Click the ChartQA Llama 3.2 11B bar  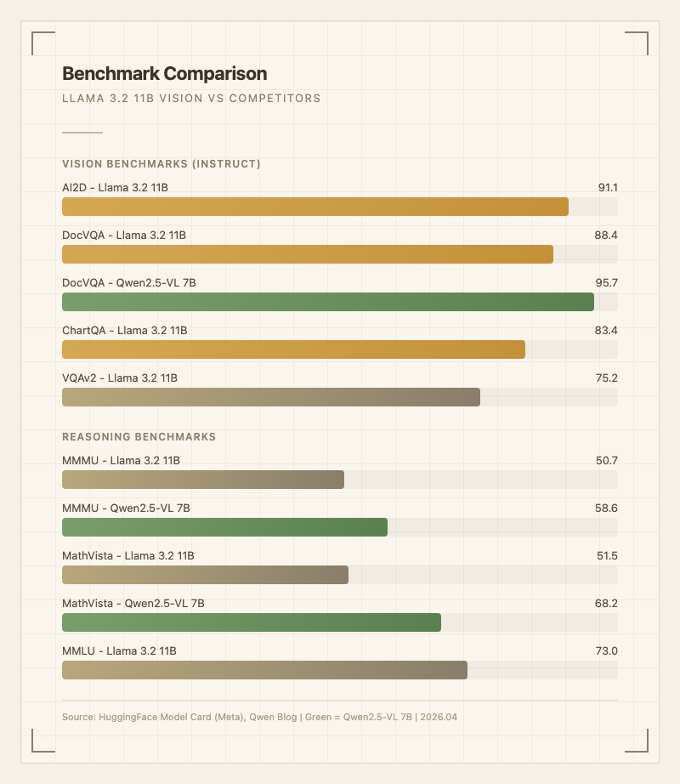pos(293,349)
